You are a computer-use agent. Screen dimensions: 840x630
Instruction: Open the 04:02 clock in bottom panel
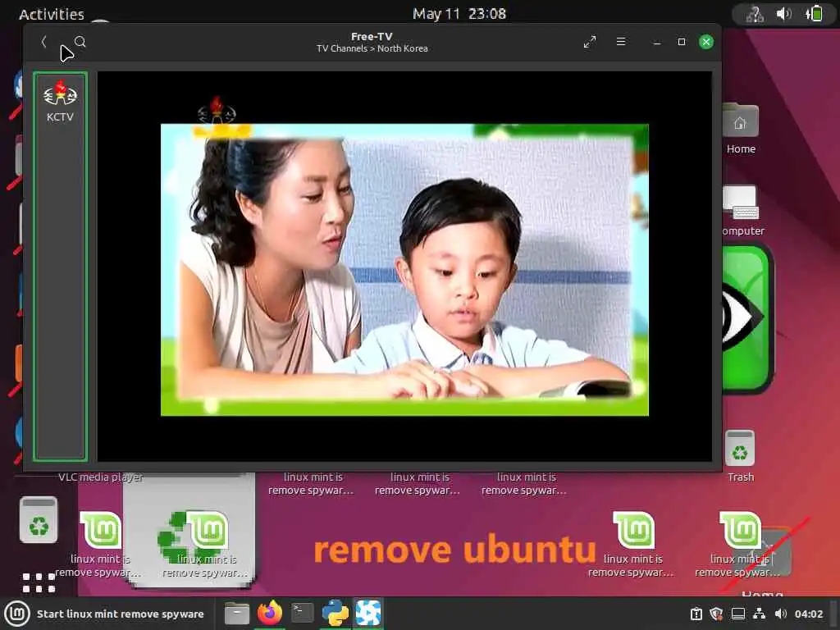808,614
